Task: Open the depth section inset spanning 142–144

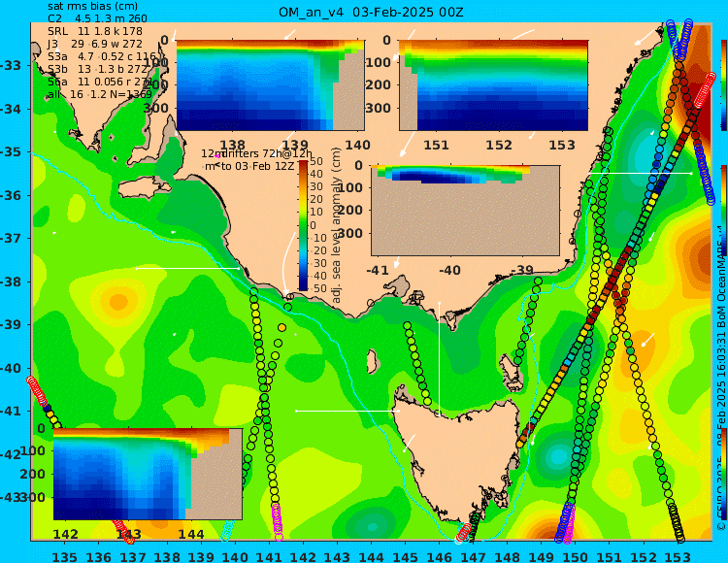Action: (148, 474)
